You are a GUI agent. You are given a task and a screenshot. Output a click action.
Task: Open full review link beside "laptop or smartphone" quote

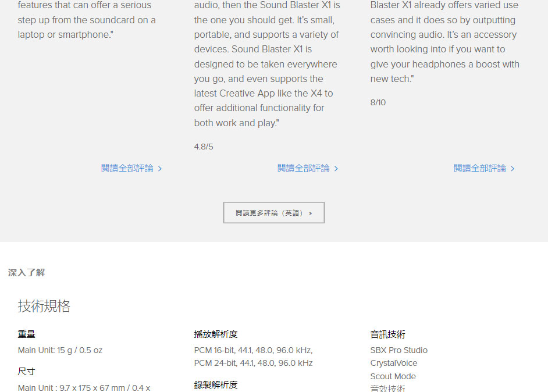pyautogui.click(x=131, y=169)
